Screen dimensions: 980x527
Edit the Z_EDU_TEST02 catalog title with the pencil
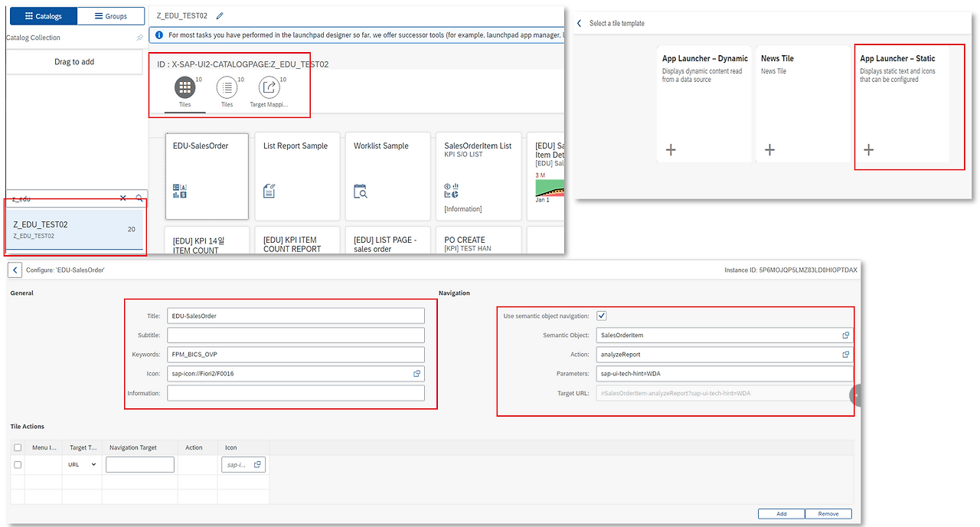[x=220, y=15]
